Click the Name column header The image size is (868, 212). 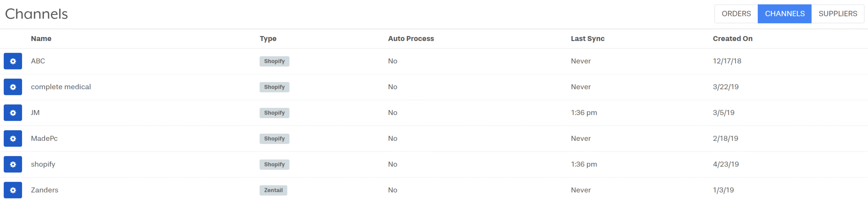click(41, 39)
